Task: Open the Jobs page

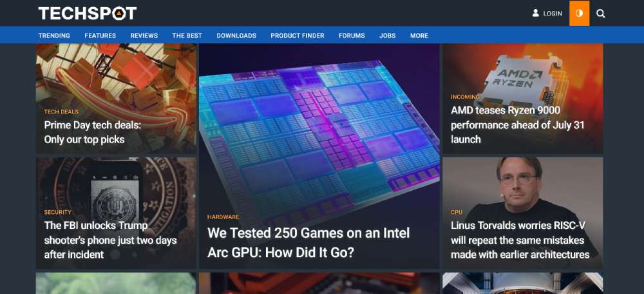Action: (x=387, y=35)
